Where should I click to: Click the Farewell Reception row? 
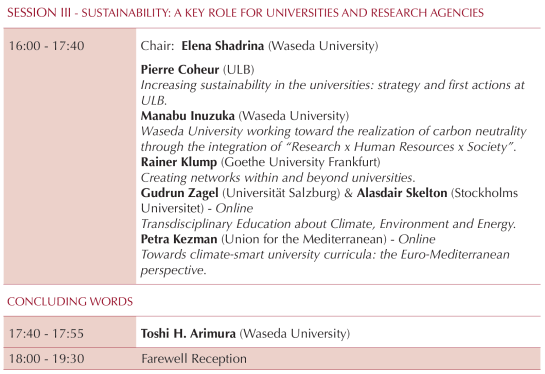click(272, 359)
